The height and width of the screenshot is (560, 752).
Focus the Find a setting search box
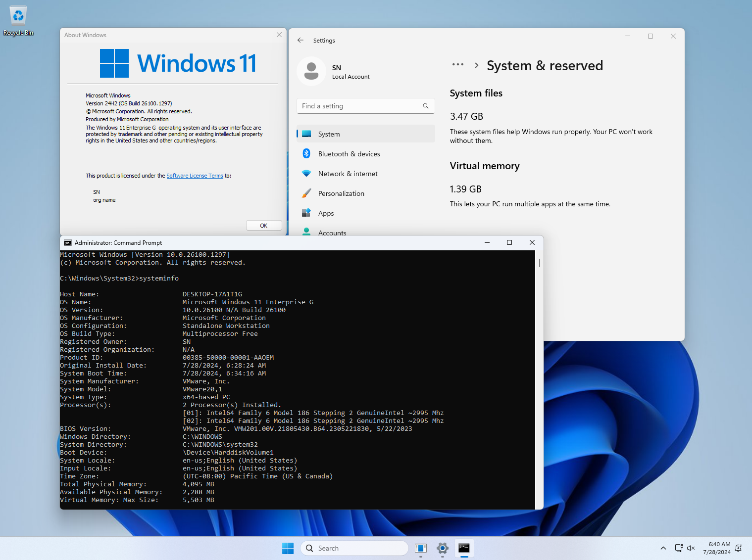click(x=366, y=106)
